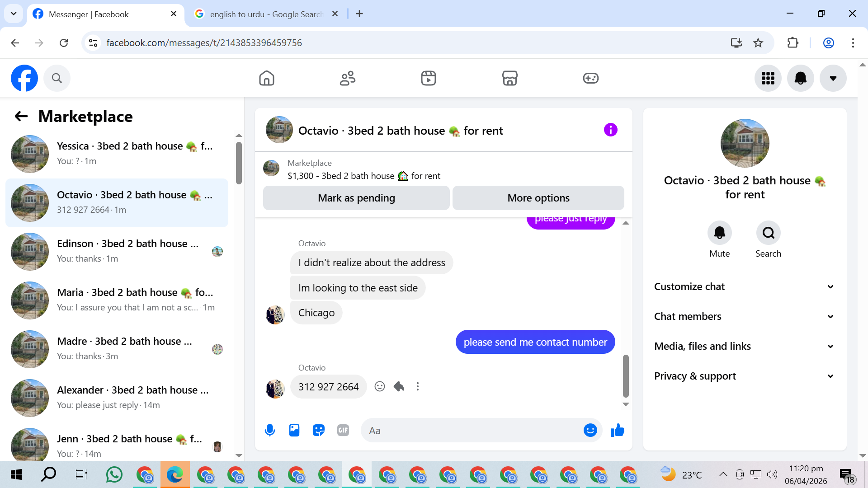Open Windows Task View

(81, 474)
